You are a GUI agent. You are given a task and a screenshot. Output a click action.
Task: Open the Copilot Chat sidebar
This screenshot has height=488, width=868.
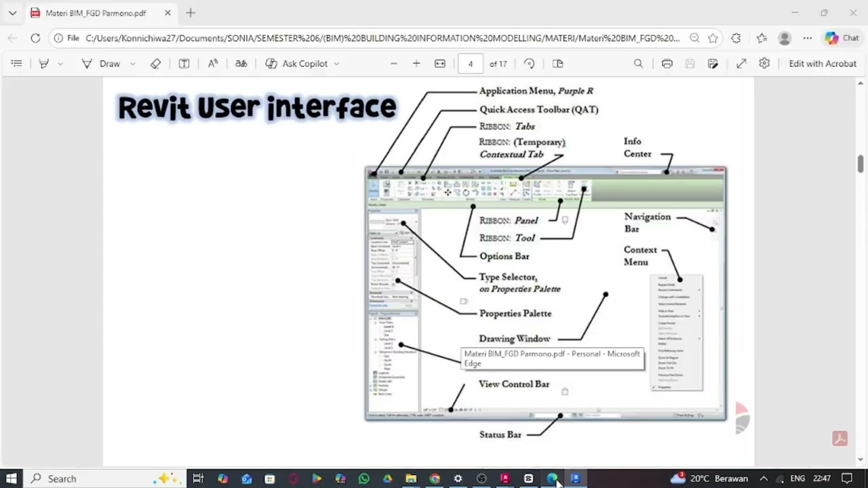coord(842,38)
